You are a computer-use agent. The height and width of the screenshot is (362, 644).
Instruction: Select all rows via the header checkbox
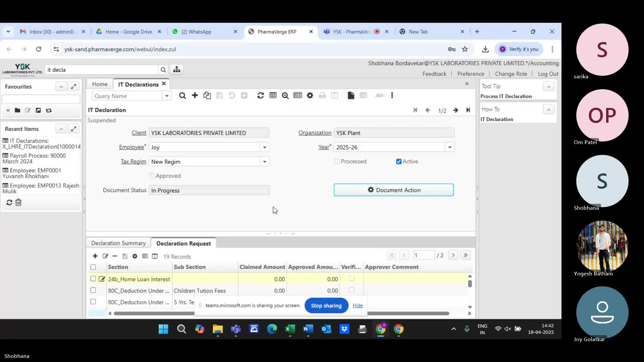[x=93, y=267]
